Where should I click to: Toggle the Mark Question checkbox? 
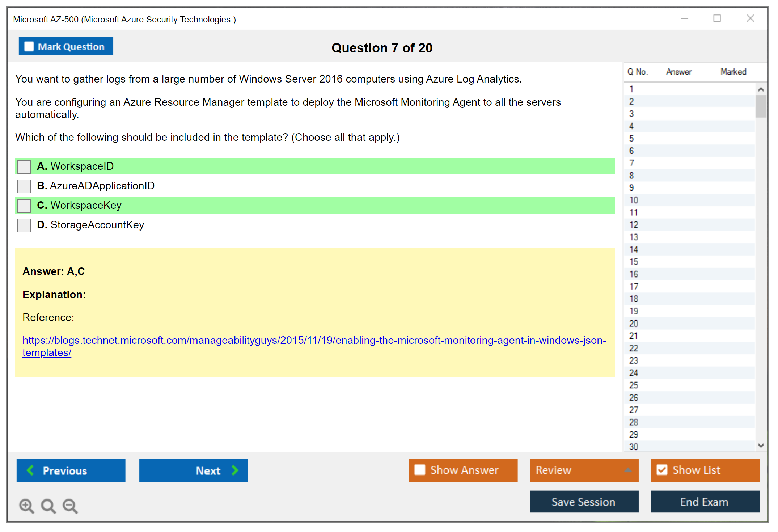[29, 47]
